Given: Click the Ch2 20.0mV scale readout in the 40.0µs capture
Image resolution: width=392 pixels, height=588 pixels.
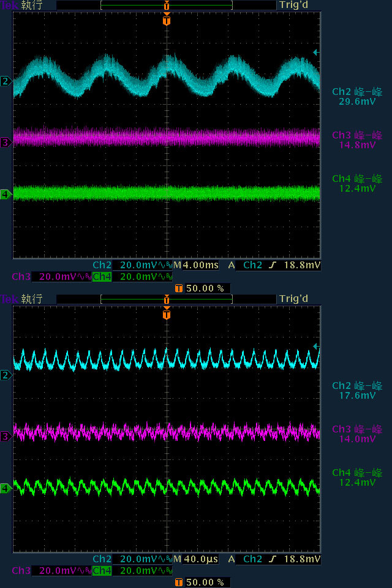Looking at the screenshot, I should pos(132,559).
